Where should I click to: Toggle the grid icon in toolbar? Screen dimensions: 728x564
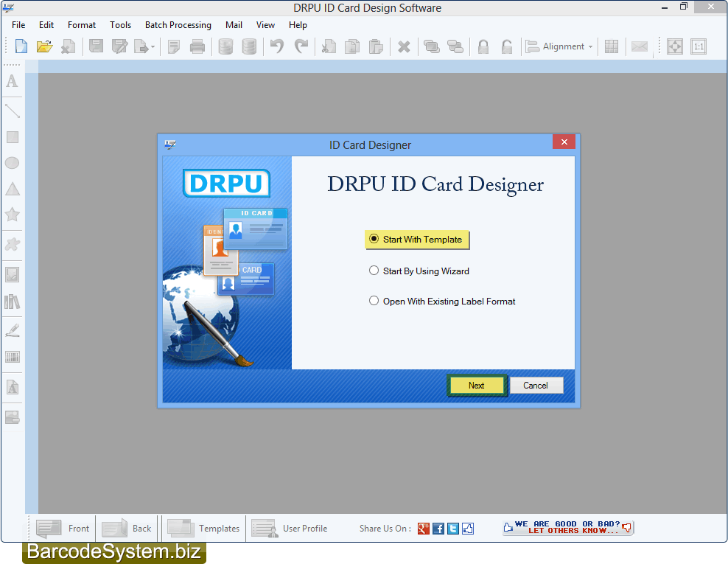pos(612,46)
